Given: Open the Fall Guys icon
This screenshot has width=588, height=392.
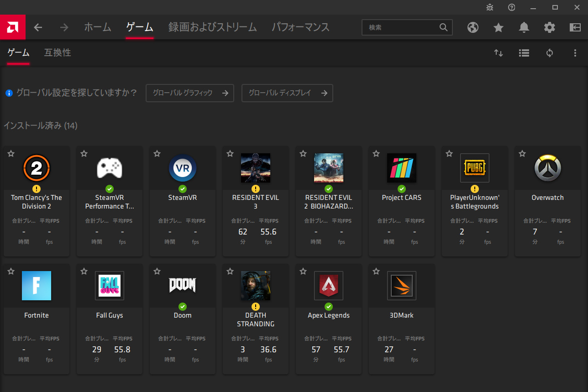Looking at the screenshot, I should 110,286.
